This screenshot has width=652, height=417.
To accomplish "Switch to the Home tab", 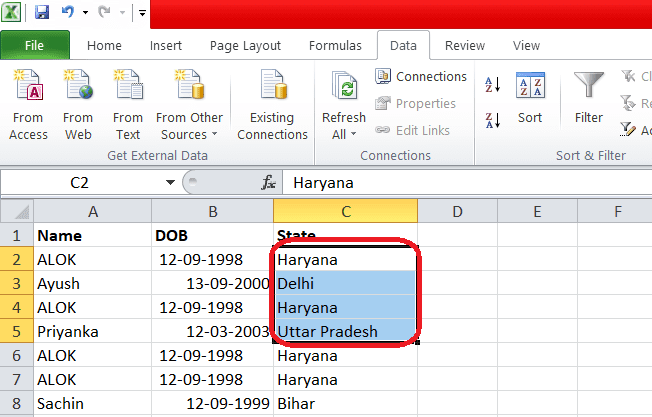I will coord(104,45).
